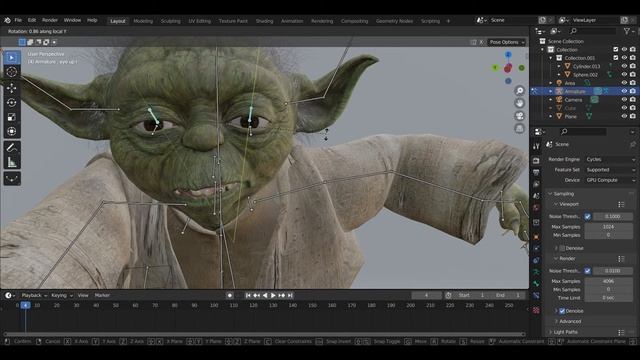Screen dimensions: 640x360
Task: Click the viewport zoom magnifier icon
Action: pos(519,91)
